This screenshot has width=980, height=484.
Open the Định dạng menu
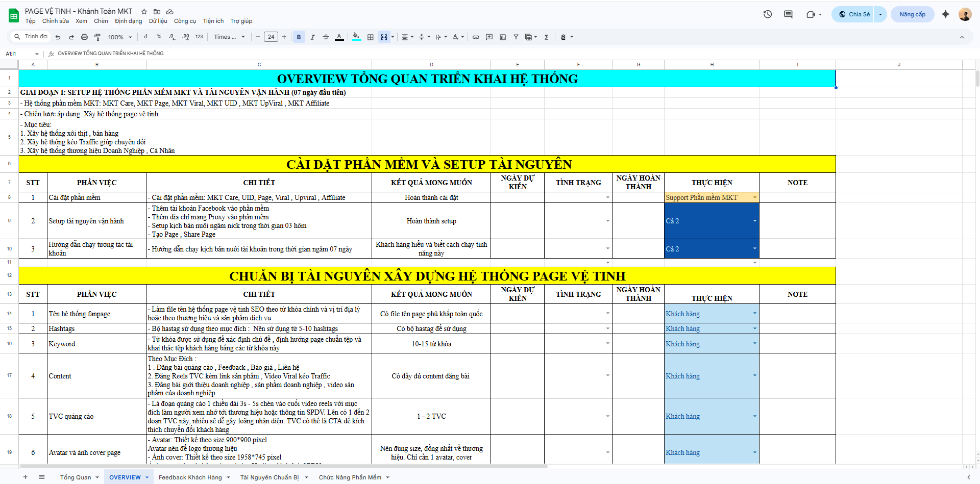[x=129, y=21]
